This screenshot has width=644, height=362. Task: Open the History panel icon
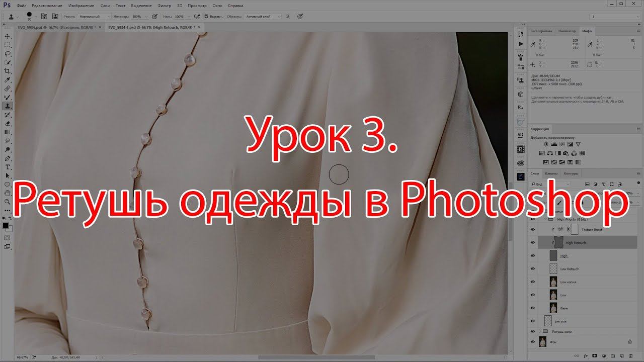521,33
